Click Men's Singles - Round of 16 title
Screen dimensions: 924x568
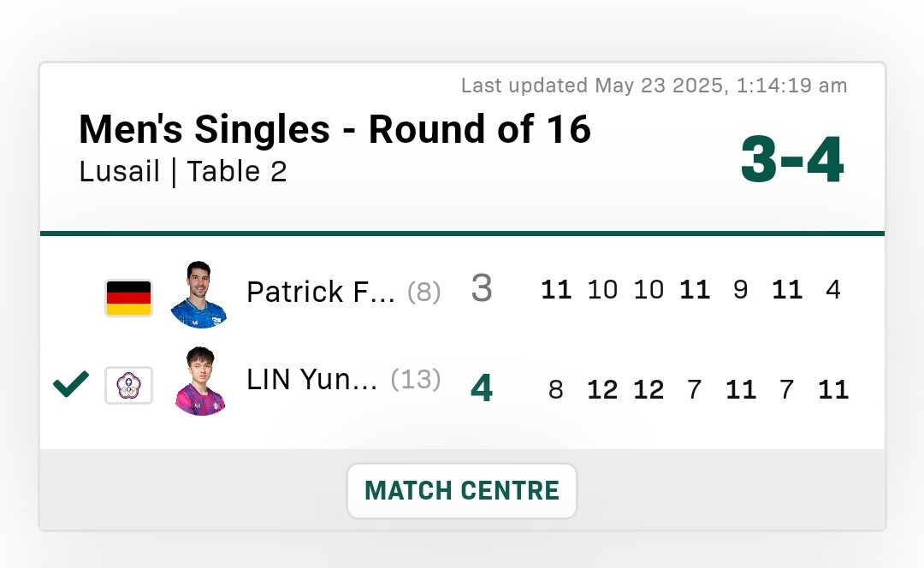pyautogui.click(x=335, y=129)
